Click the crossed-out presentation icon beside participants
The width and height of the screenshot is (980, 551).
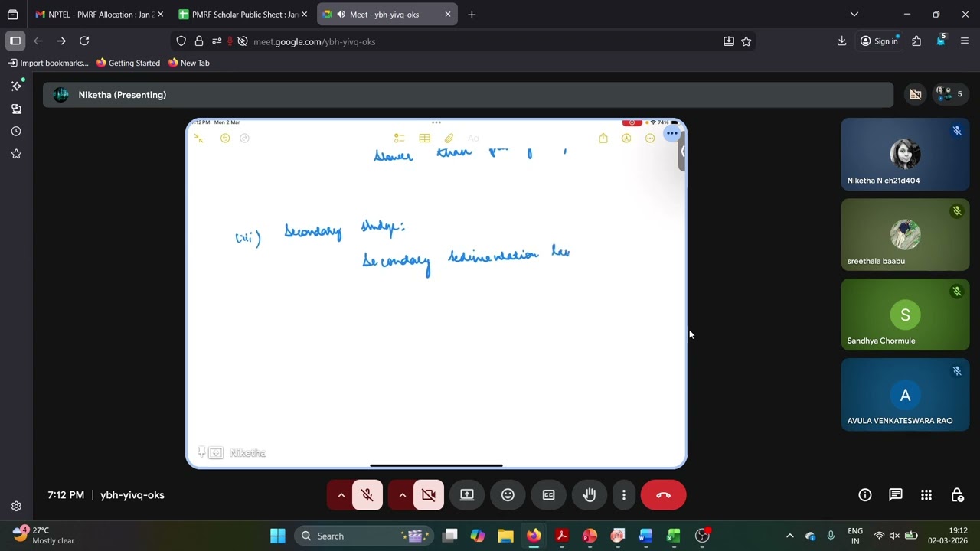pyautogui.click(x=915, y=94)
